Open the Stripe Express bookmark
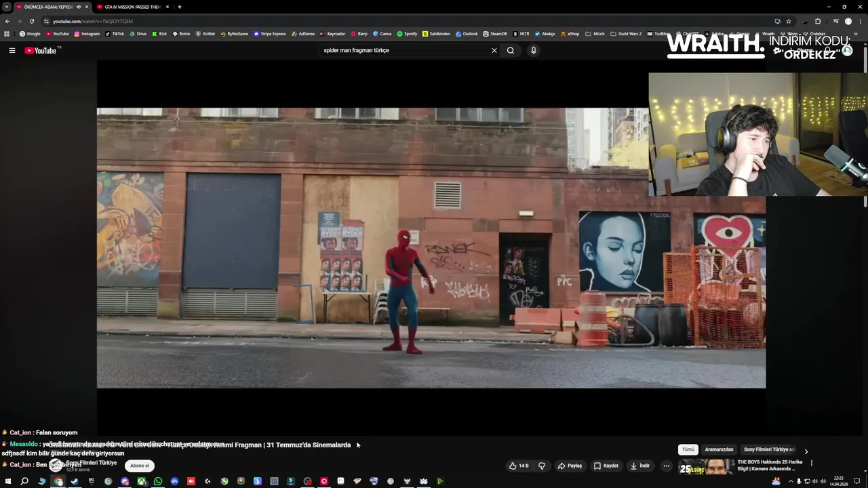 270,34
